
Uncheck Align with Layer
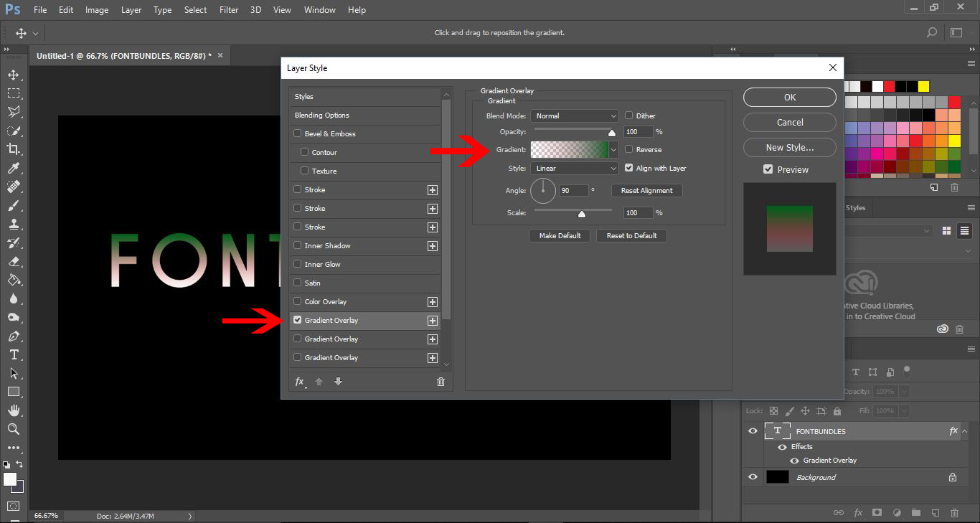[629, 168]
